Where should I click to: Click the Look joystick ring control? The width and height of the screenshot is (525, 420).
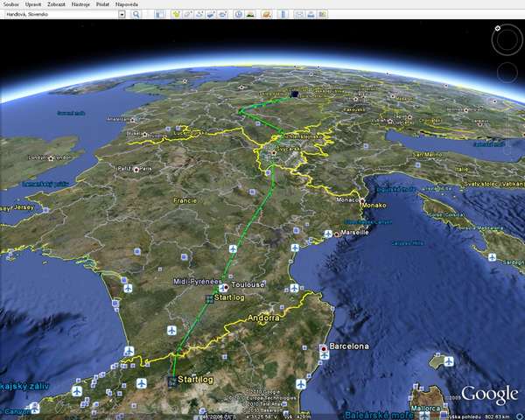[507, 39]
